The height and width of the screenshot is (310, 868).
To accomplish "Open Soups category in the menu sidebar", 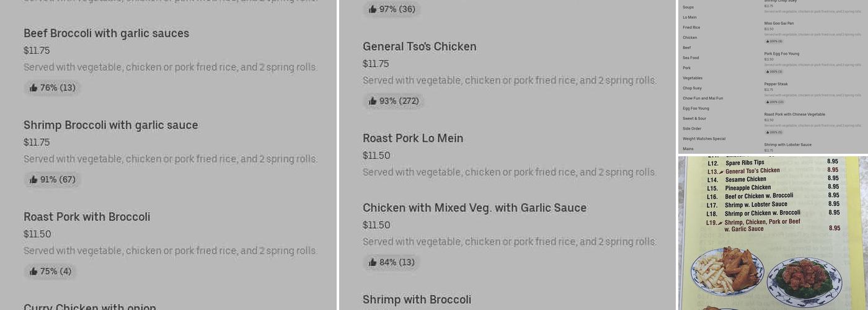I will click(688, 7).
